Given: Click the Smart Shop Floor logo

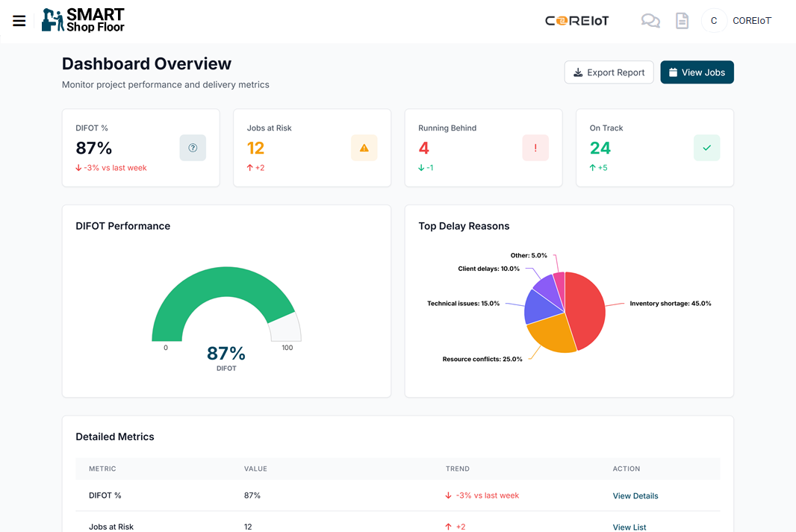Looking at the screenshot, I should [x=84, y=21].
